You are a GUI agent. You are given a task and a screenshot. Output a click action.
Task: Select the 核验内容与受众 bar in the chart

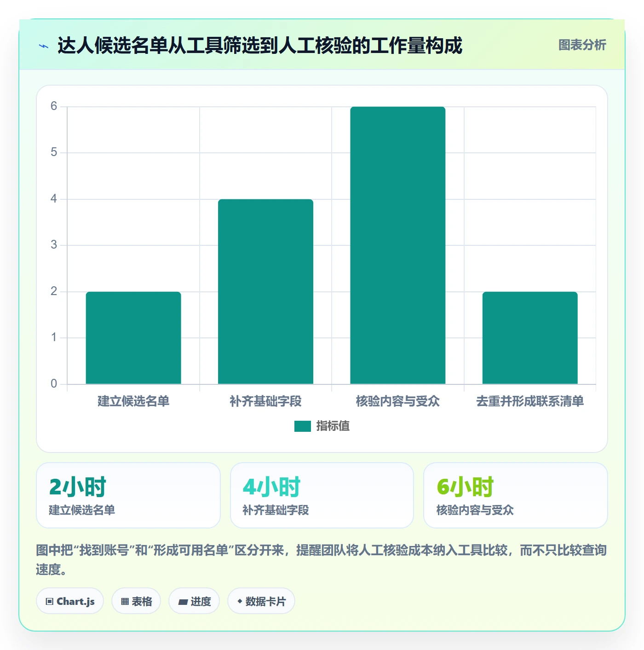pos(398,245)
